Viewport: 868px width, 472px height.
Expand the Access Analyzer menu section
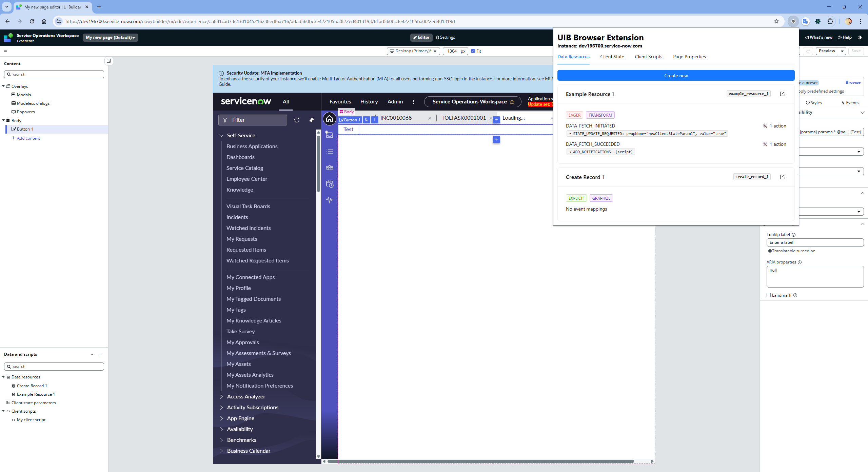[221, 397]
